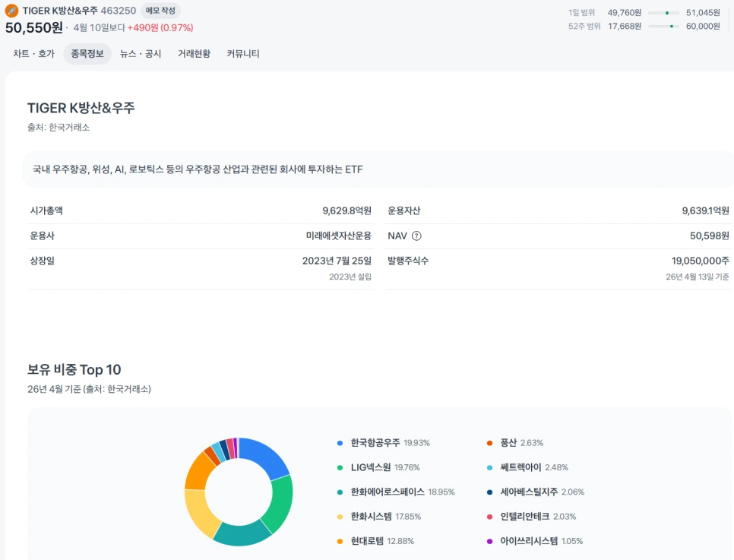Select the 한화시스템 holding name

(x=371, y=517)
